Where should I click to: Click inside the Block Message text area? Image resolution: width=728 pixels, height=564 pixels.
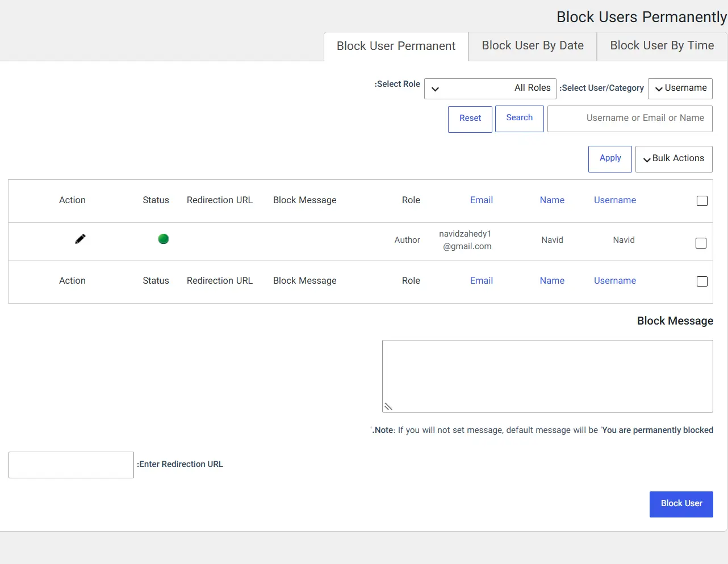[547, 376]
